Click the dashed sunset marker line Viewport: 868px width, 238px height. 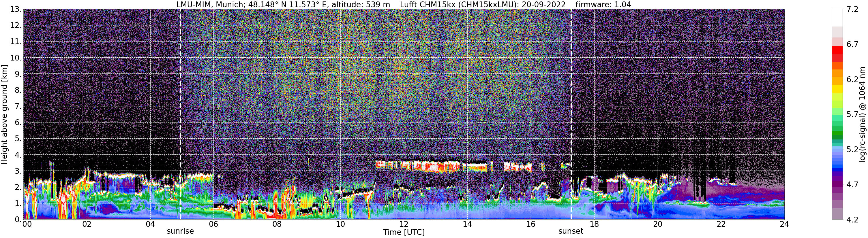[571, 114]
